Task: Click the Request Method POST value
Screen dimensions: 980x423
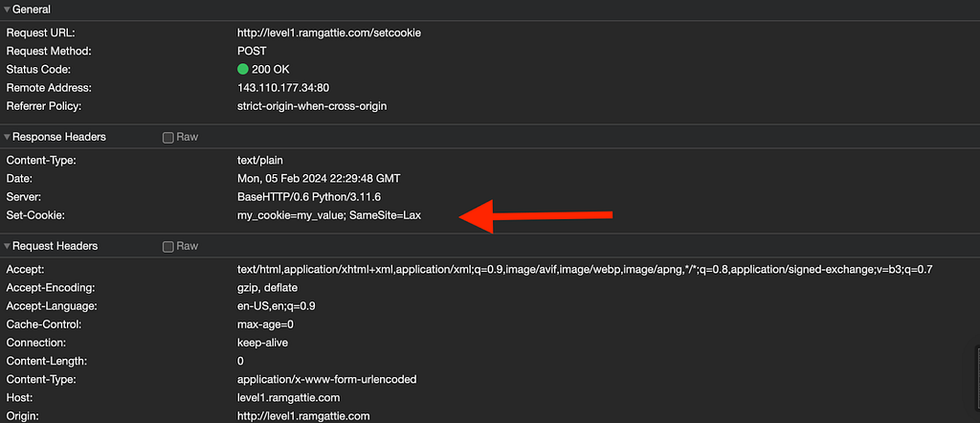Action: click(x=252, y=51)
